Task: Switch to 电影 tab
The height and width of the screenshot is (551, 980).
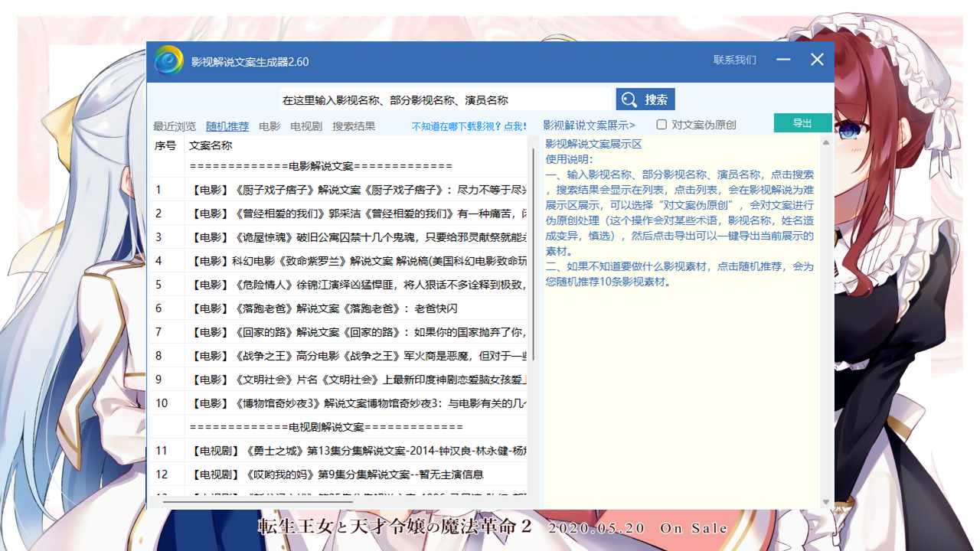Action: 269,126
